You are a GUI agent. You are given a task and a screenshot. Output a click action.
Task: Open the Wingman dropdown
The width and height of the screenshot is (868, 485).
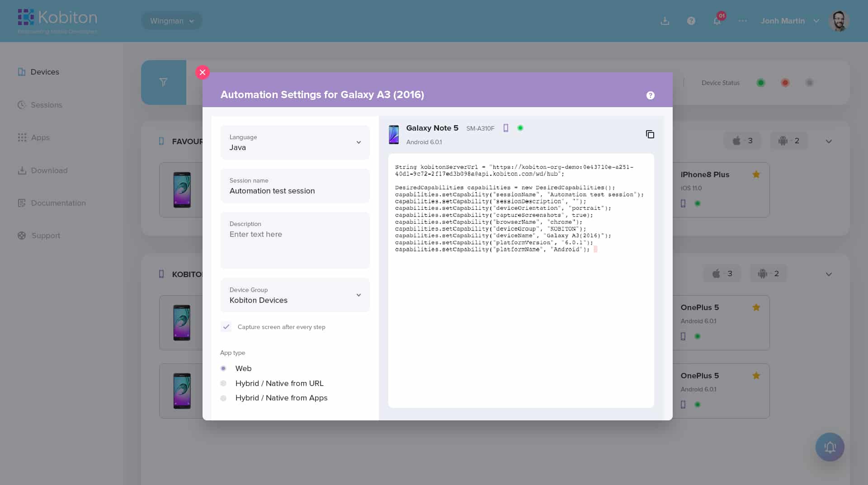pos(172,21)
